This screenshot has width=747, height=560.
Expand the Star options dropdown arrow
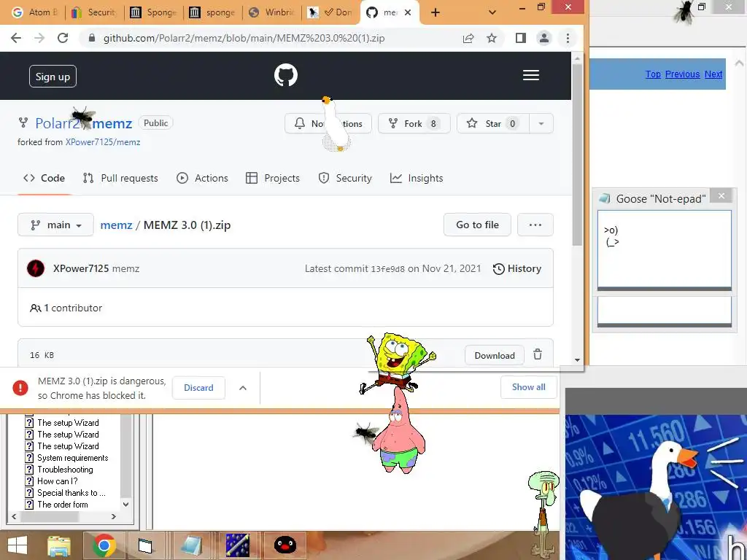[541, 124]
